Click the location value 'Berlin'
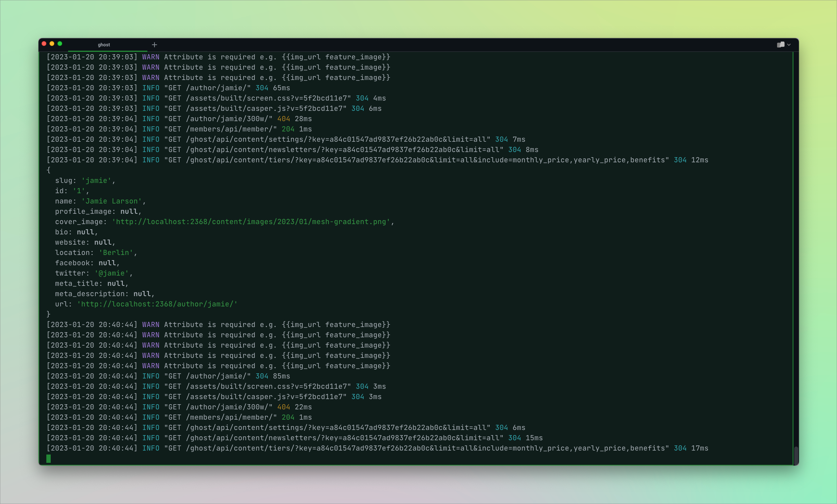837x504 pixels. click(x=116, y=252)
